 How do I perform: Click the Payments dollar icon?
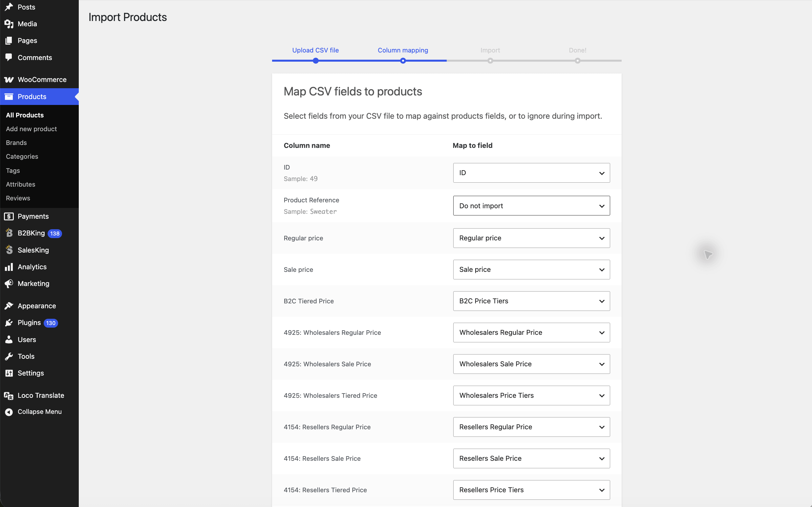[x=9, y=216]
